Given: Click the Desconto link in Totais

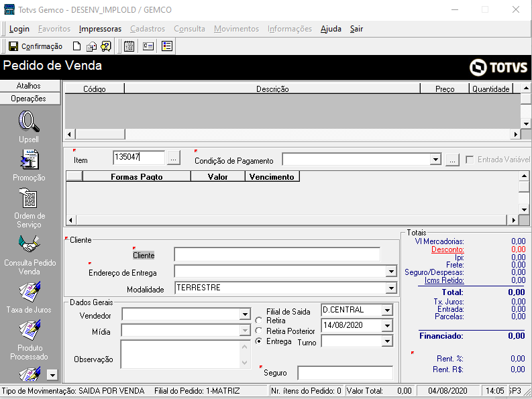Looking at the screenshot, I should 447,249.
